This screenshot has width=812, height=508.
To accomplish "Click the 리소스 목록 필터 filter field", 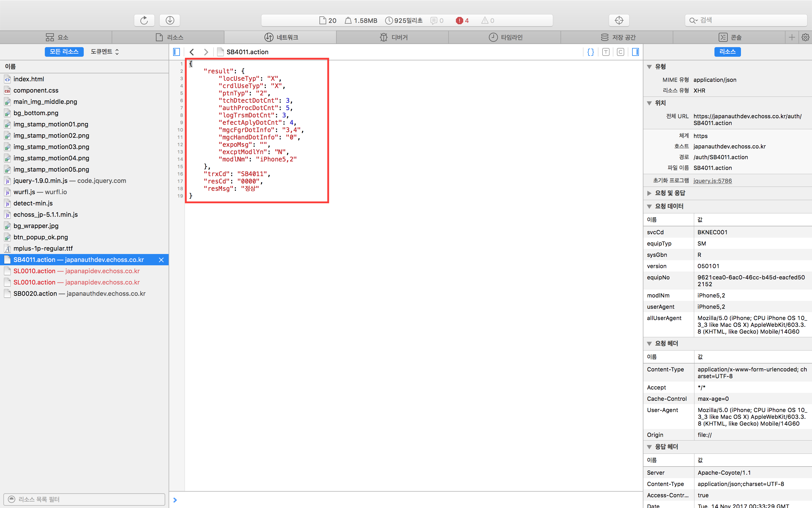I will click(x=84, y=499).
